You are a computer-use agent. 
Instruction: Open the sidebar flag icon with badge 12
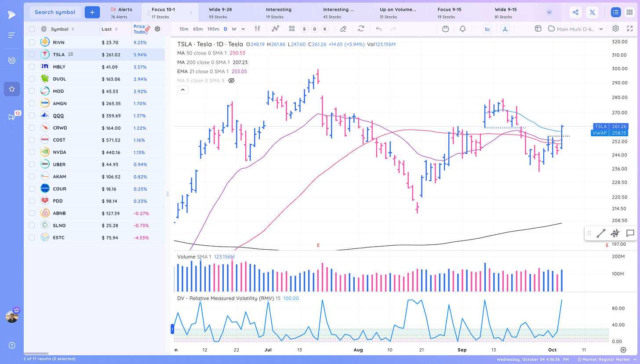pos(12,116)
